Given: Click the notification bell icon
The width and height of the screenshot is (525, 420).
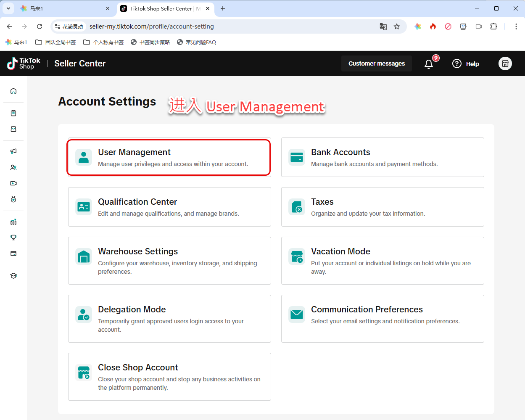Looking at the screenshot, I should pyautogui.click(x=429, y=64).
